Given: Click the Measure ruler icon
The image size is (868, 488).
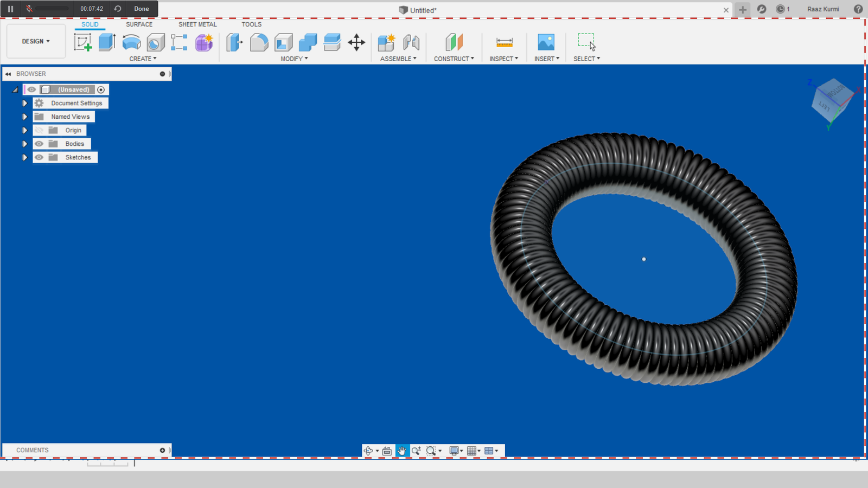Looking at the screenshot, I should click(x=505, y=42).
